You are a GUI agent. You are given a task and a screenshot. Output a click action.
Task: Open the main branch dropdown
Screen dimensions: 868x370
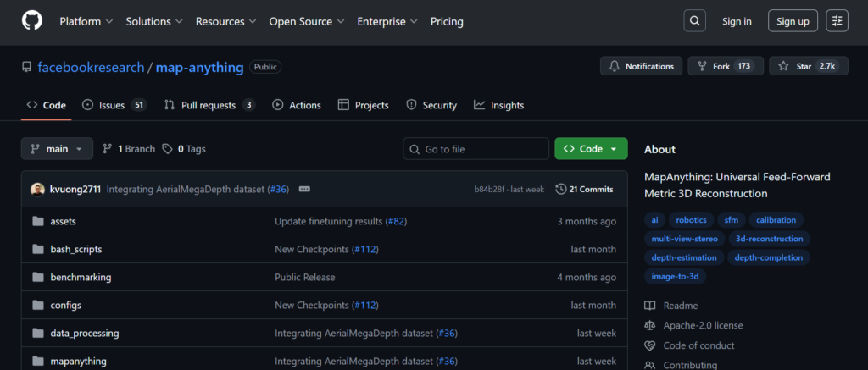coord(57,149)
